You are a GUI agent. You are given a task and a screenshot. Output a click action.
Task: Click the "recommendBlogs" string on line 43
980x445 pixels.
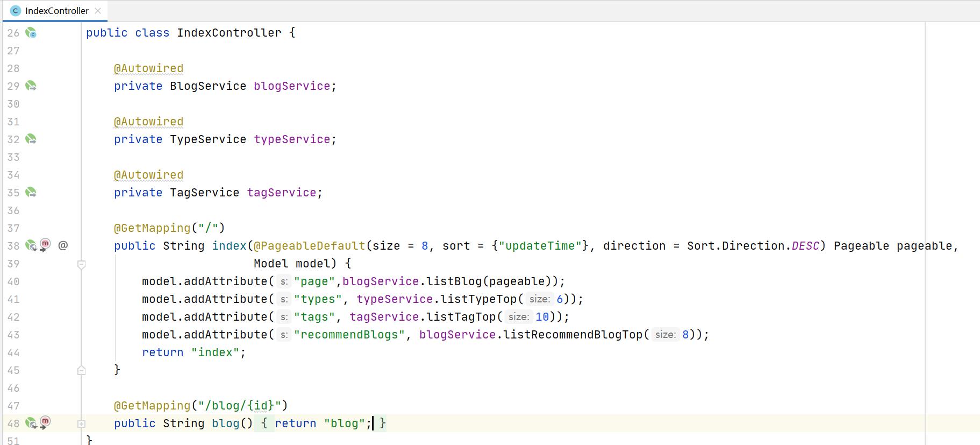coord(349,335)
